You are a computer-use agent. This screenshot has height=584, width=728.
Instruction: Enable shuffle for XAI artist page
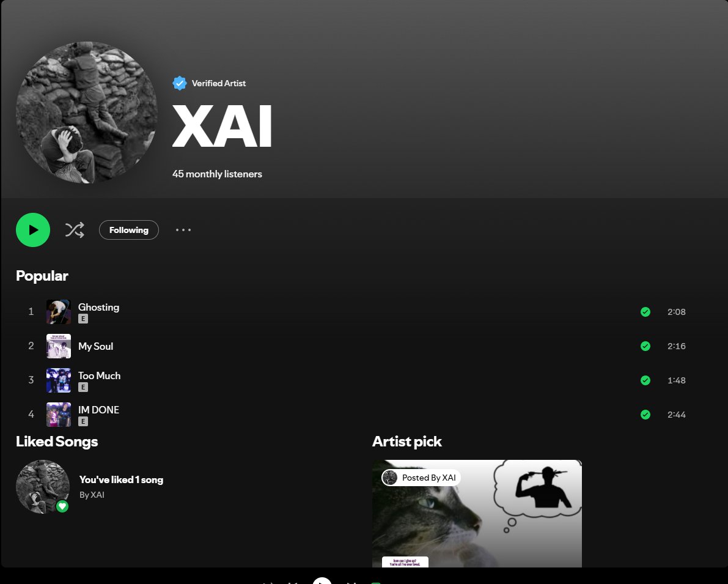75,230
